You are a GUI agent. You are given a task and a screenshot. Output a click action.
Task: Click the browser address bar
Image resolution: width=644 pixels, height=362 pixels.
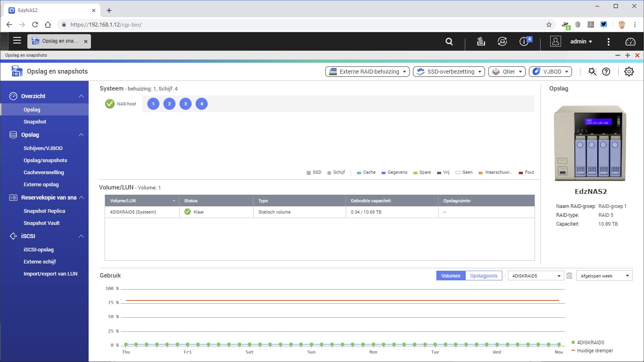(306, 25)
